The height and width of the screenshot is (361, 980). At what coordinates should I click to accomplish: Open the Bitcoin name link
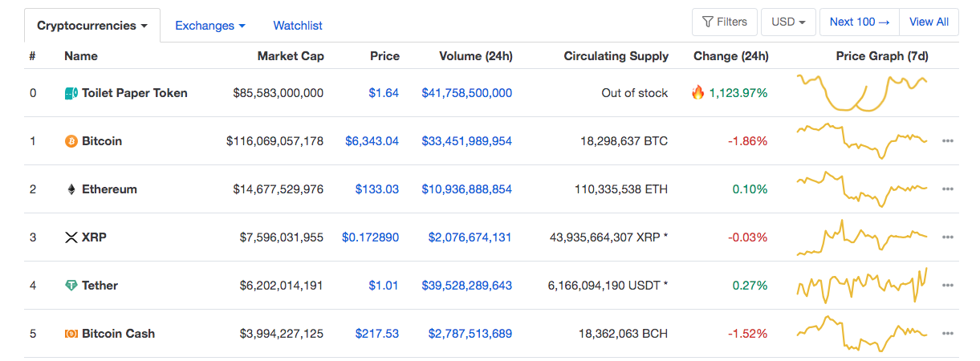click(102, 141)
